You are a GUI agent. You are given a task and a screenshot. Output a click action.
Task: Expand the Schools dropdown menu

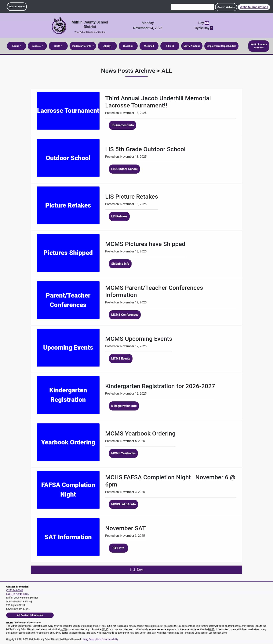pos(37,46)
